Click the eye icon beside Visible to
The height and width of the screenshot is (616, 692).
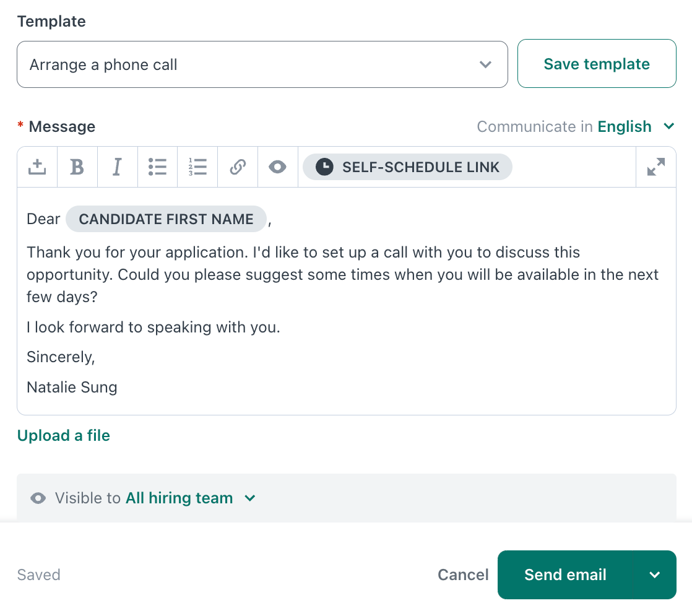pyautogui.click(x=38, y=498)
